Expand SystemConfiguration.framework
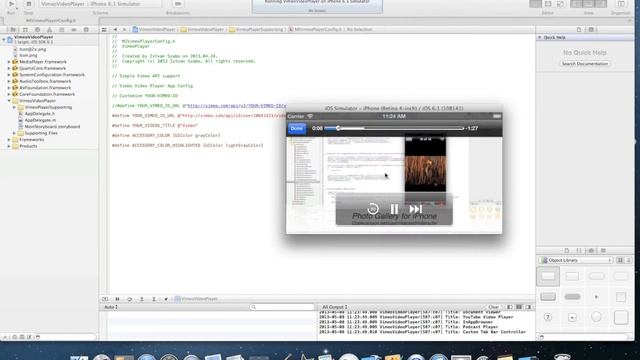Viewport: 640px width, 360px height. [9, 75]
